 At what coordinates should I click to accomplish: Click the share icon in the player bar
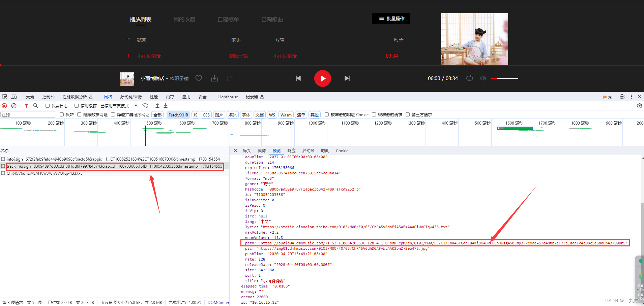pos(230,78)
